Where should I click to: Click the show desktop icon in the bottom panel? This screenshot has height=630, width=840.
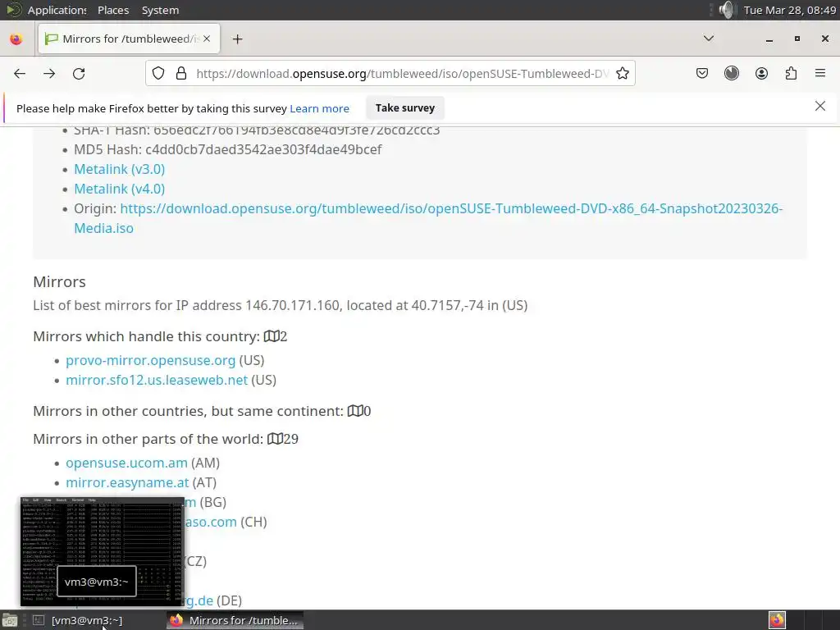(x=10, y=620)
